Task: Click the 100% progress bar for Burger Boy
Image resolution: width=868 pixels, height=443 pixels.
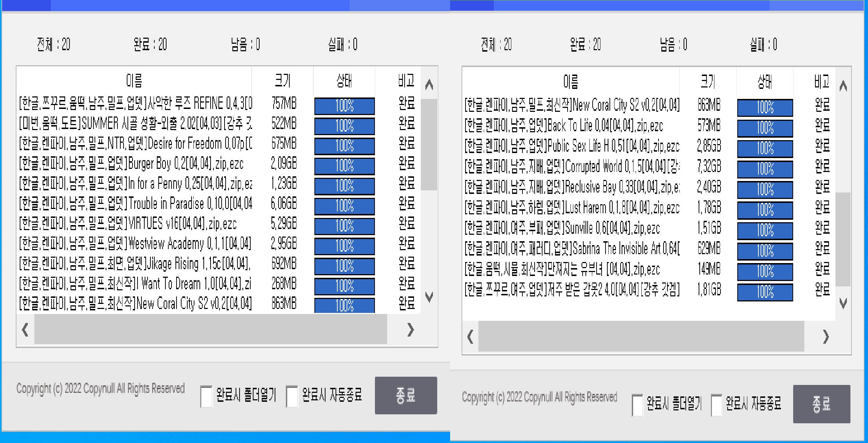Action: click(x=344, y=166)
